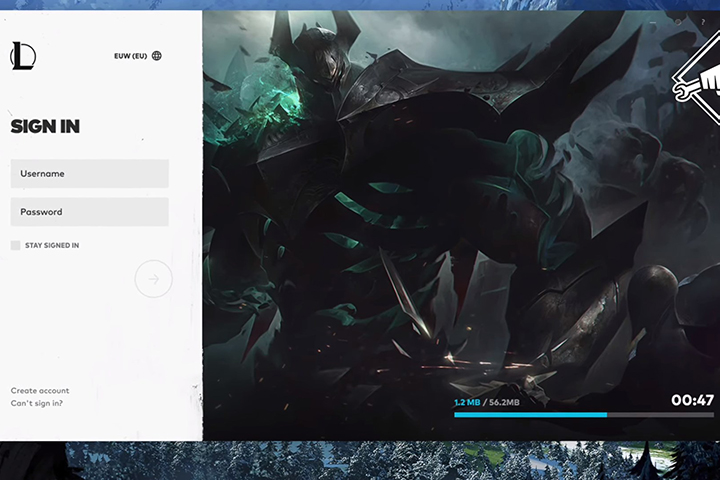The image size is (720, 480).
Task: Click the grey unfilled part of download bar
Action: [660, 414]
